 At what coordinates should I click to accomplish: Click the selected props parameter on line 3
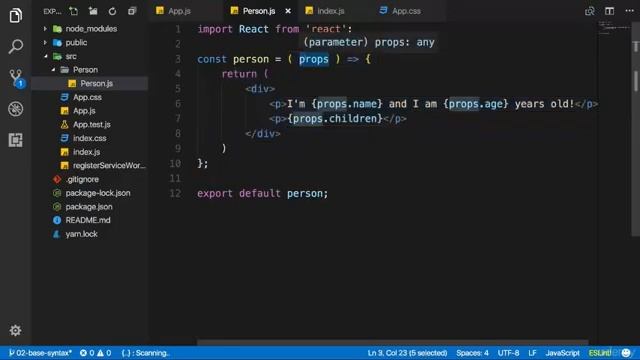(313, 59)
